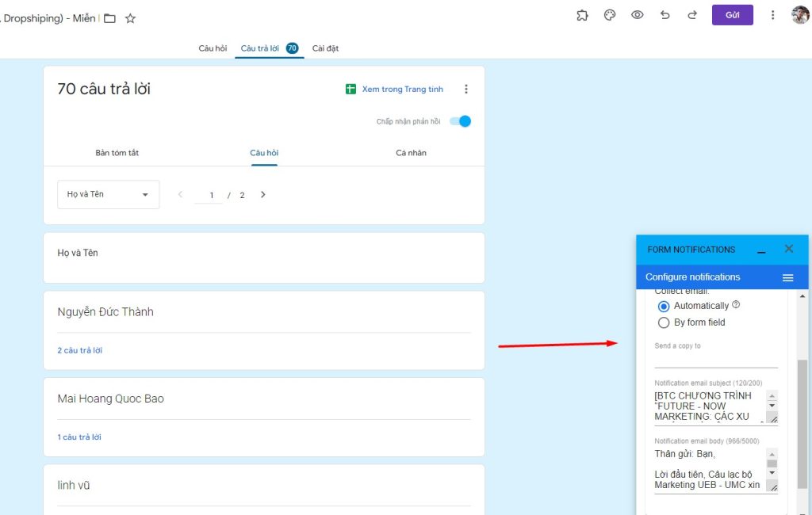Open the 2 câu trả lời link under Nguyễn Đức Thành

pyautogui.click(x=79, y=349)
